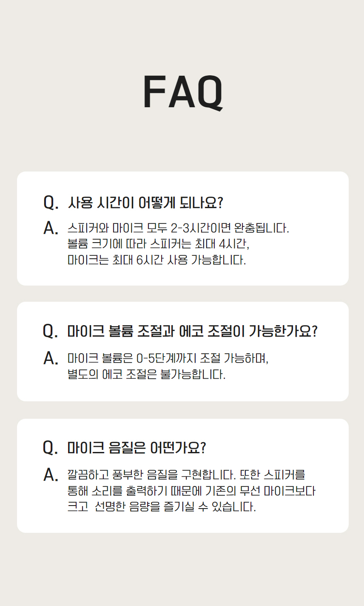Image resolution: width=364 pixels, height=606 pixels.
Task: Select the third FAQ card about sound quality
Action: click(183, 476)
